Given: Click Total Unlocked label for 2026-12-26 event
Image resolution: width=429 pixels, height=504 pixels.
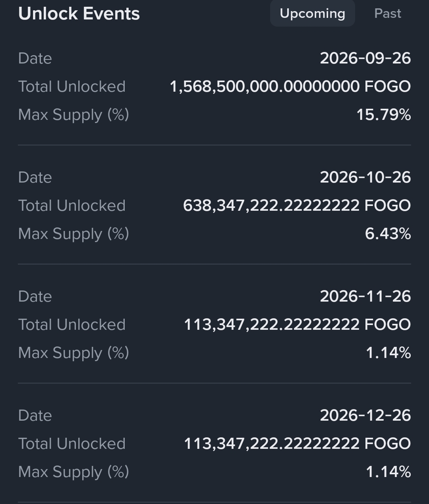Looking at the screenshot, I should coord(72,444).
